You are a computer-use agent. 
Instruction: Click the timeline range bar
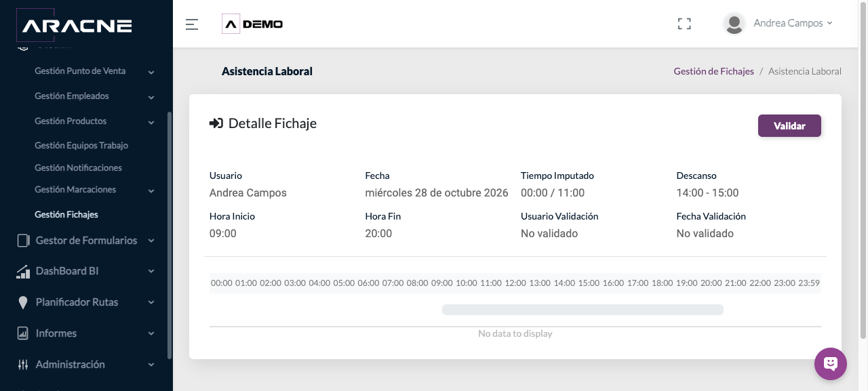click(x=583, y=310)
